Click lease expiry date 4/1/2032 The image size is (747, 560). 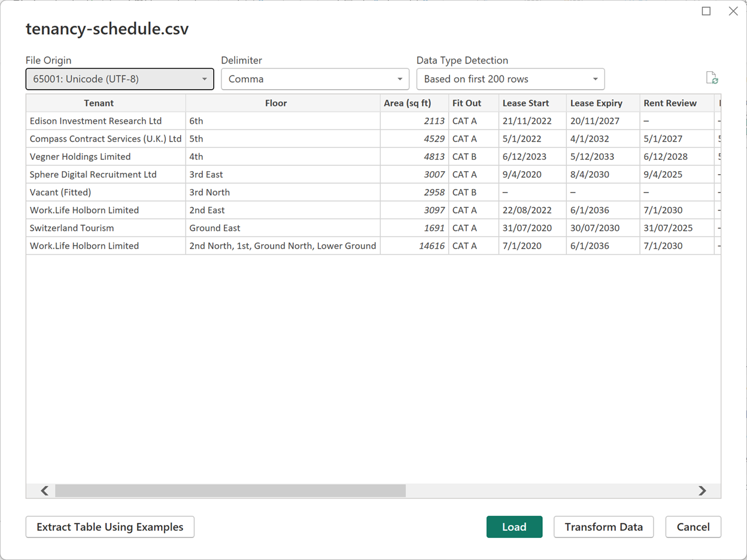point(603,139)
